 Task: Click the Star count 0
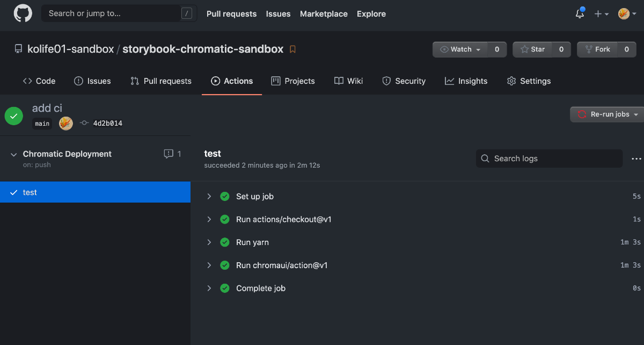point(561,49)
